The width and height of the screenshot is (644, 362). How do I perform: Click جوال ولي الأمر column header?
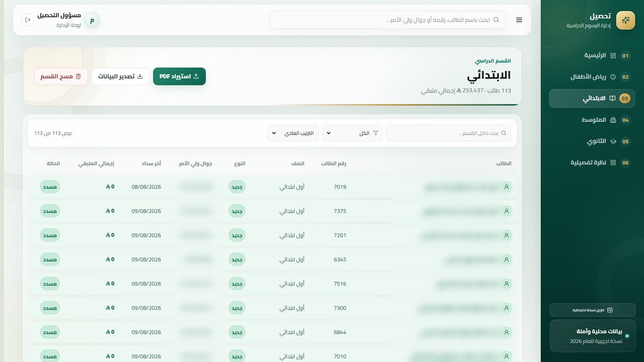click(195, 163)
